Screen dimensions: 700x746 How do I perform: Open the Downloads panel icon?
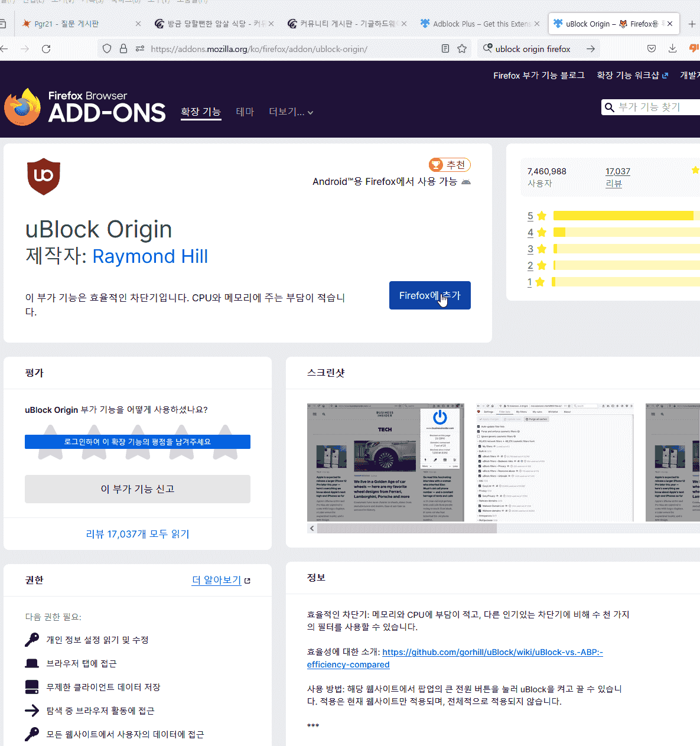point(673,49)
